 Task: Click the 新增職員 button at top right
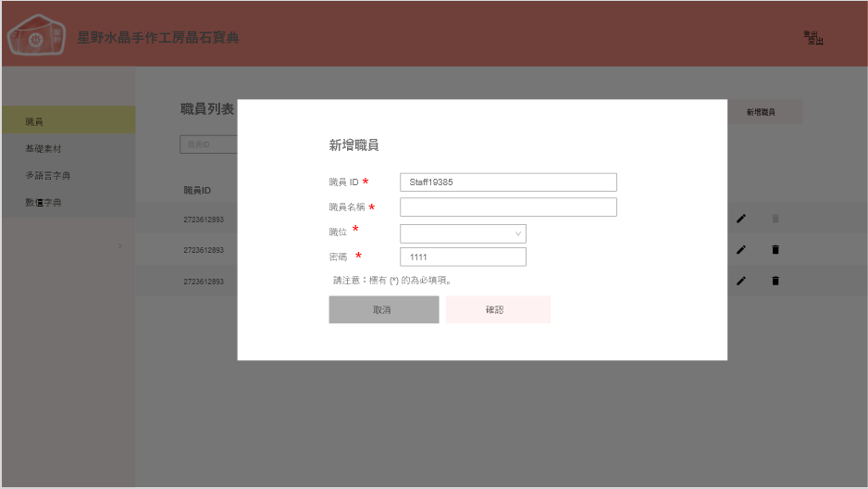pos(761,112)
